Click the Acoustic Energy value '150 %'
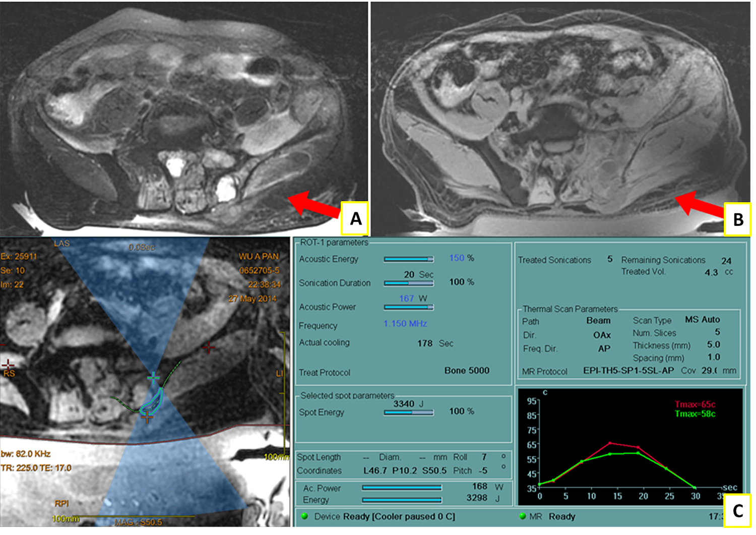 click(x=462, y=258)
